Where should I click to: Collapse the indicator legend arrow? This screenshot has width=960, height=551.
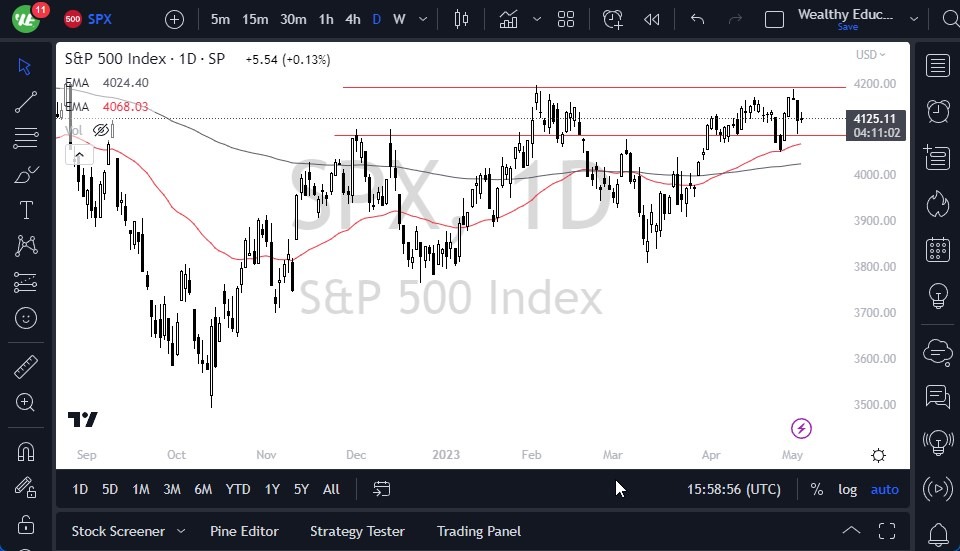79,155
